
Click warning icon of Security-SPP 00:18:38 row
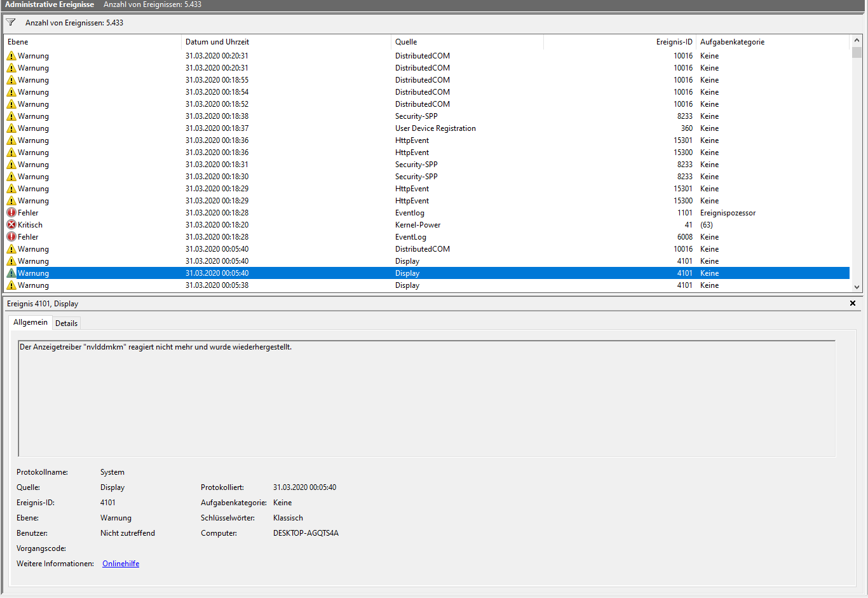tap(11, 116)
